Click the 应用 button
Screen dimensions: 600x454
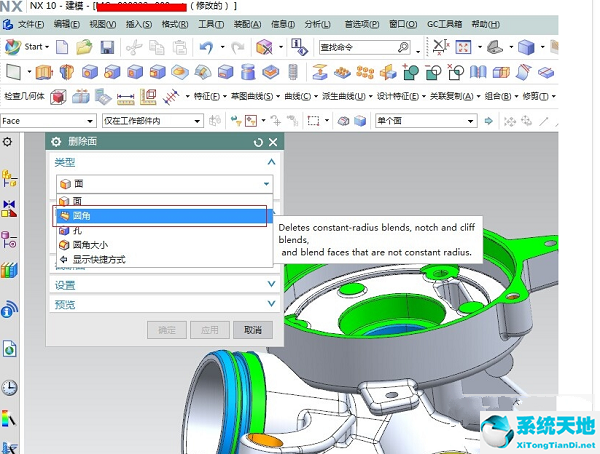(210, 330)
